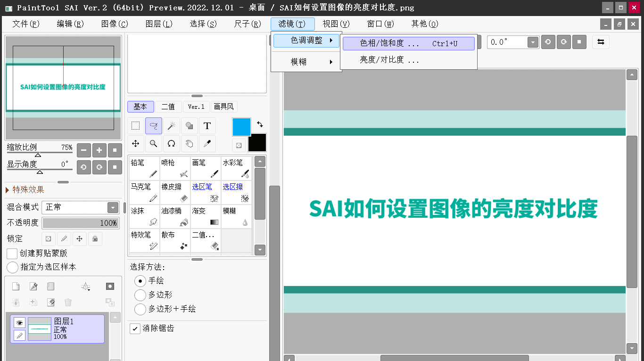This screenshot has height=361, width=644.
Task: Create a new linework layer
Action: 33,287
